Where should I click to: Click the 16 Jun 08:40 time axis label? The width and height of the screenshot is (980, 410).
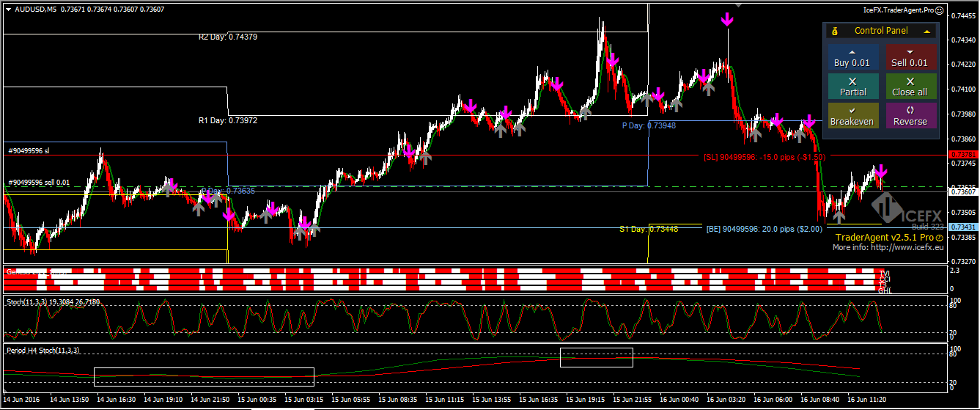(x=818, y=400)
